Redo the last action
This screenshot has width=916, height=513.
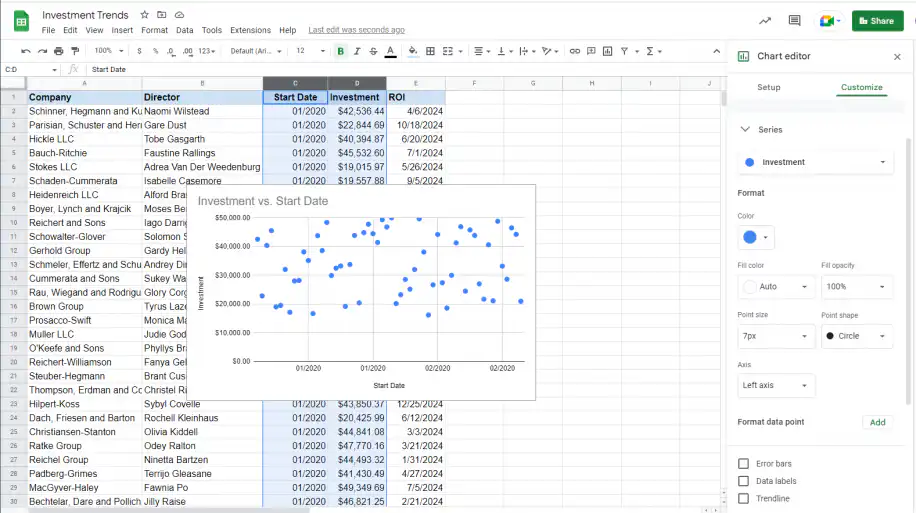[x=42, y=51]
